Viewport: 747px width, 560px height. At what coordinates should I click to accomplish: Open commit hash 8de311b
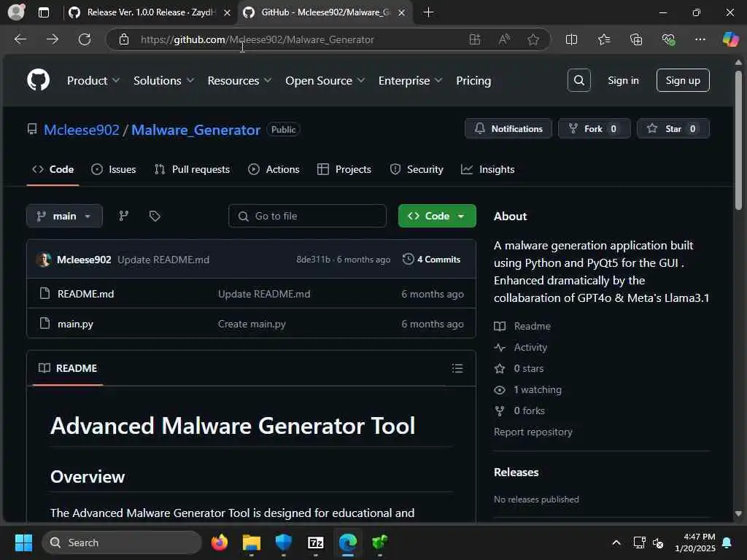point(313,259)
